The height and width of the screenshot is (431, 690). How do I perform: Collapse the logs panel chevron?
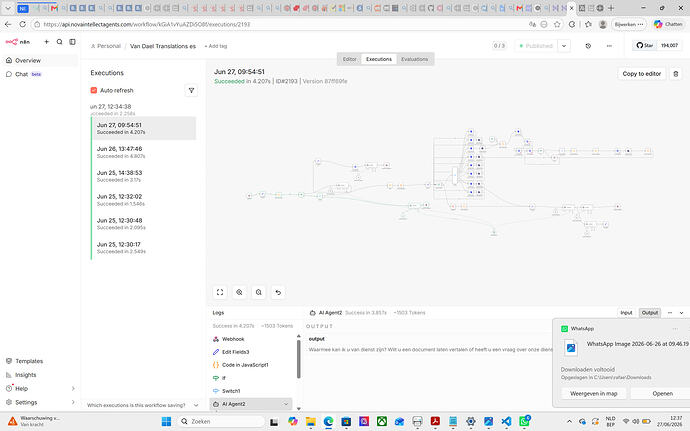coord(681,313)
